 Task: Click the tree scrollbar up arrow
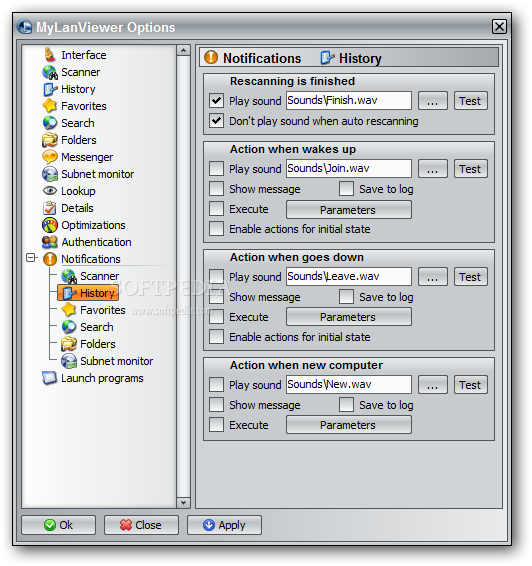183,50
